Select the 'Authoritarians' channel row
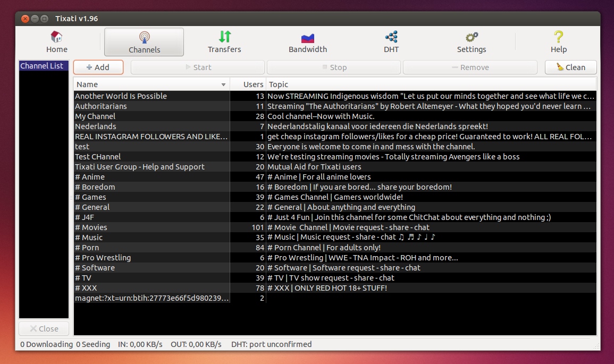 (x=335, y=106)
